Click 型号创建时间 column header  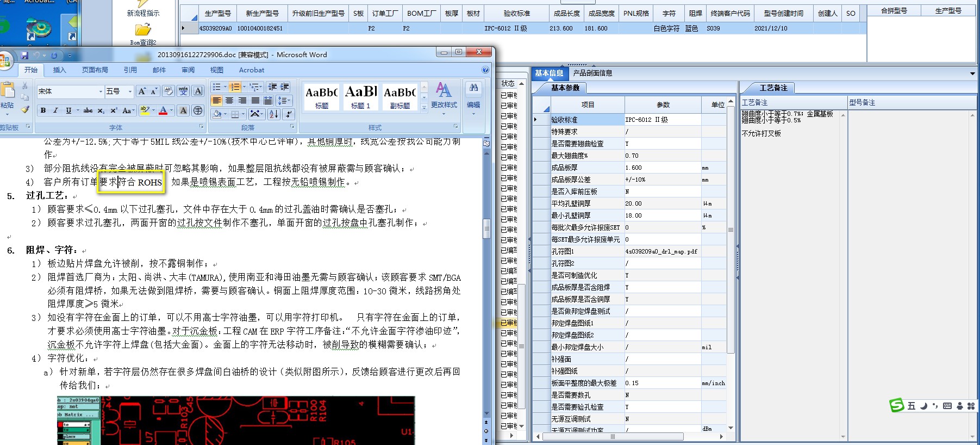(783, 13)
